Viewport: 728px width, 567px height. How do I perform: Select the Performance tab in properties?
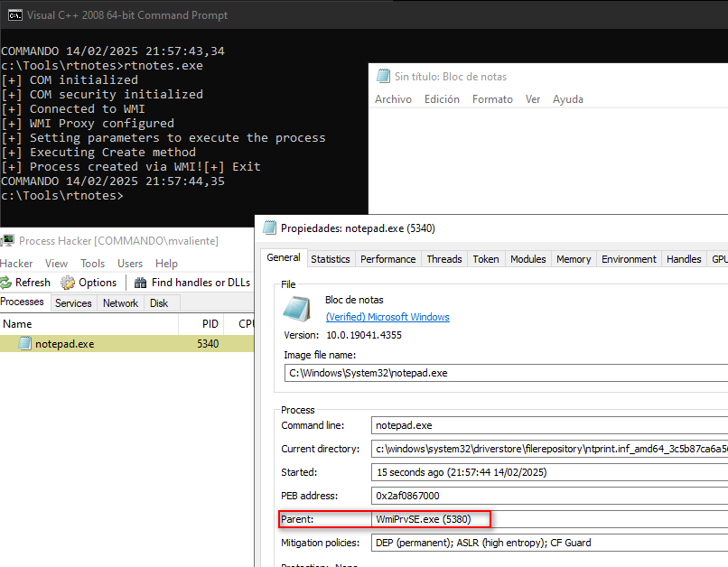pos(388,259)
